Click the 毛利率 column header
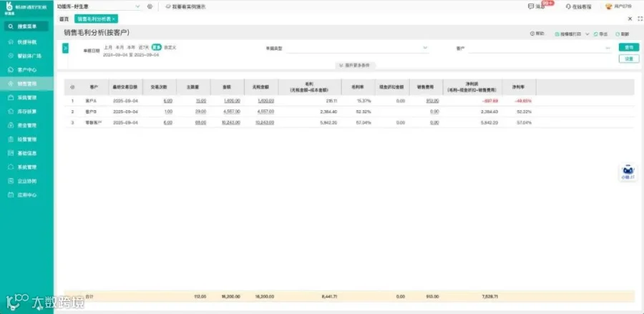This screenshot has height=314, width=644. point(357,87)
